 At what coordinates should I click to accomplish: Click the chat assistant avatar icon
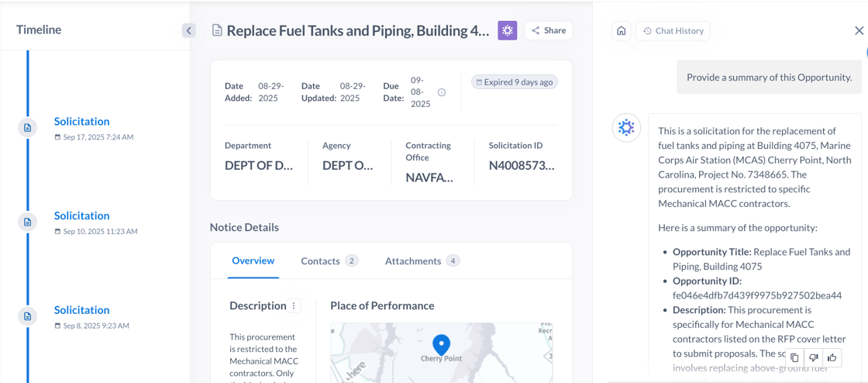click(626, 127)
